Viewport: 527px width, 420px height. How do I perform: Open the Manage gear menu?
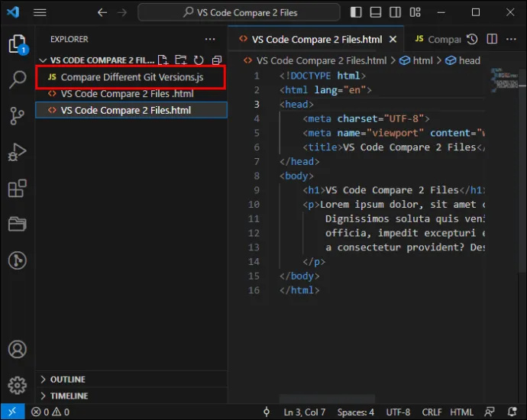coord(18,385)
